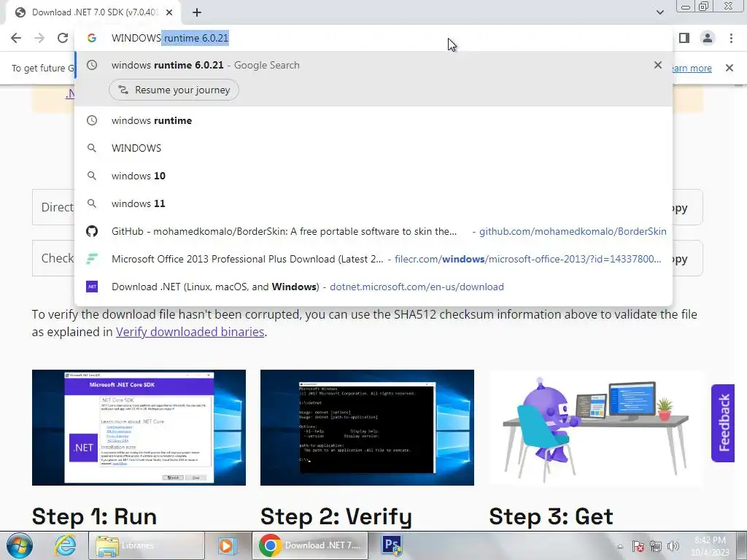747x560 pixels.
Task: Click the magnifier icon beside 'windows 11'
Action: 92,203
